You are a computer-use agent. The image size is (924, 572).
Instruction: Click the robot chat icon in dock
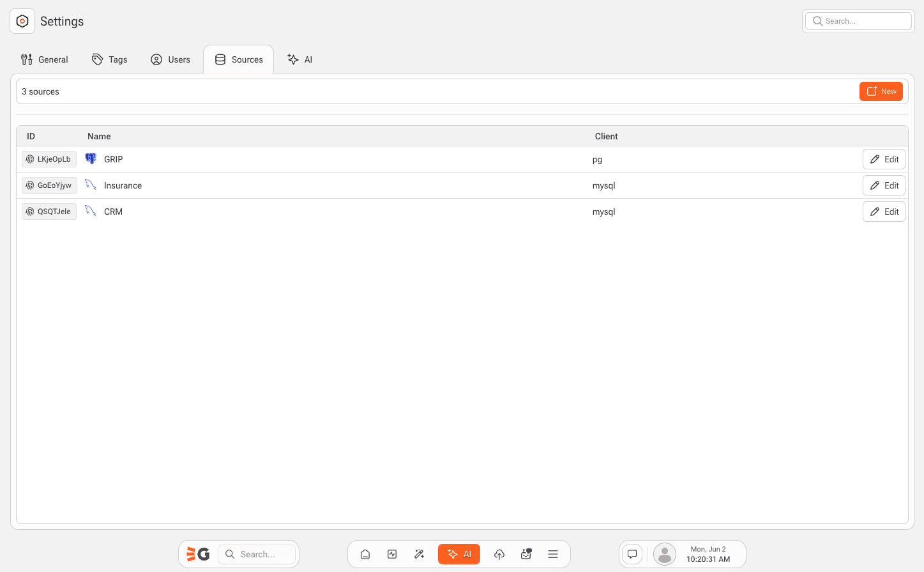[x=526, y=554]
